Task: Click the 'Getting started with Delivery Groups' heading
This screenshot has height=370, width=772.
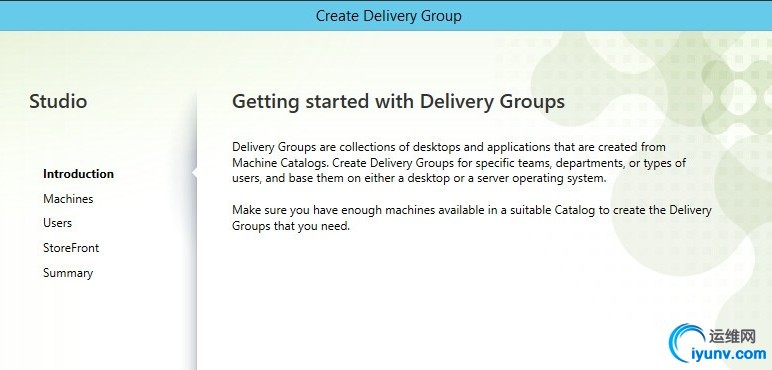Action: (398, 101)
